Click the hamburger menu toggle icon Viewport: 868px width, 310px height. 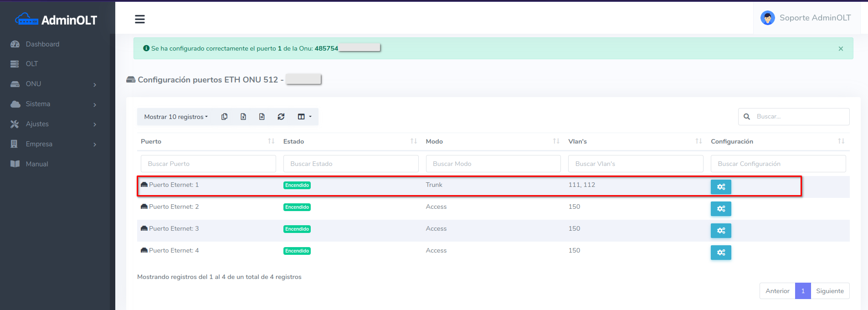pyautogui.click(x=140, y=19)
